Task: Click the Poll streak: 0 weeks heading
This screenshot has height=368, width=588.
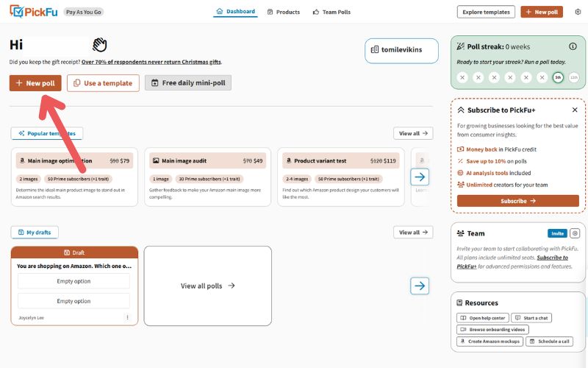Action: (498, 46)
